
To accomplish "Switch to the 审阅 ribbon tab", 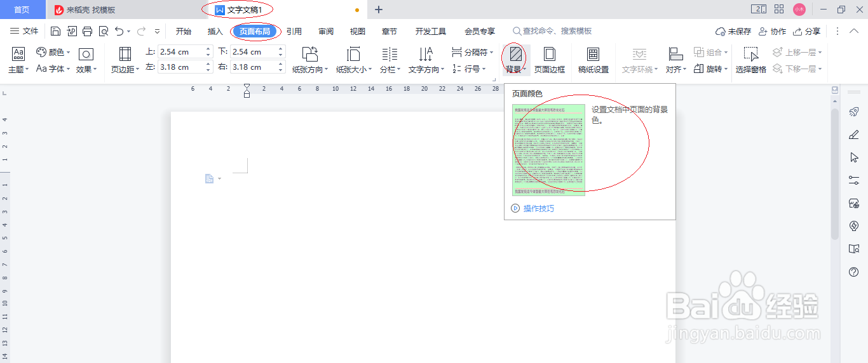I will tap(326, 31).
